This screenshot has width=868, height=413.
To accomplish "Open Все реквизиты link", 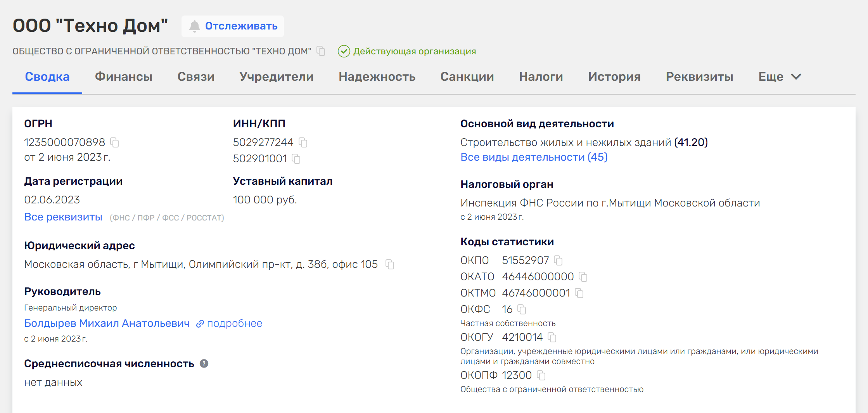I will 63,217.
